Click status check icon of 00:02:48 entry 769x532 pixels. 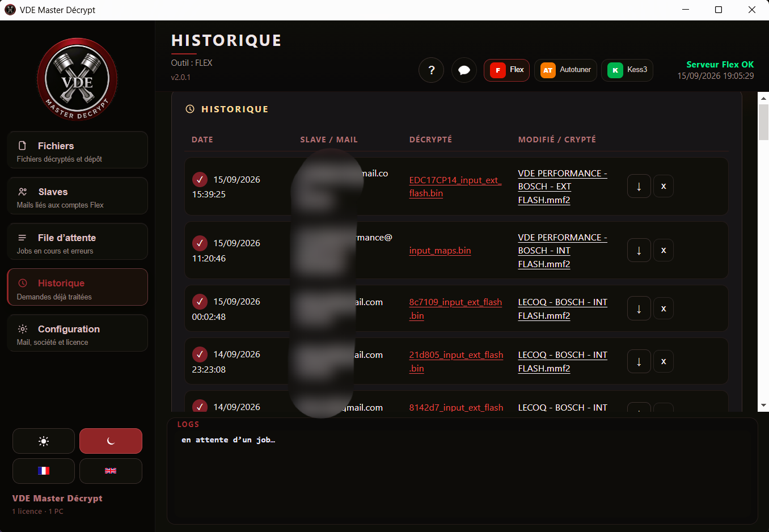(200, 301)
